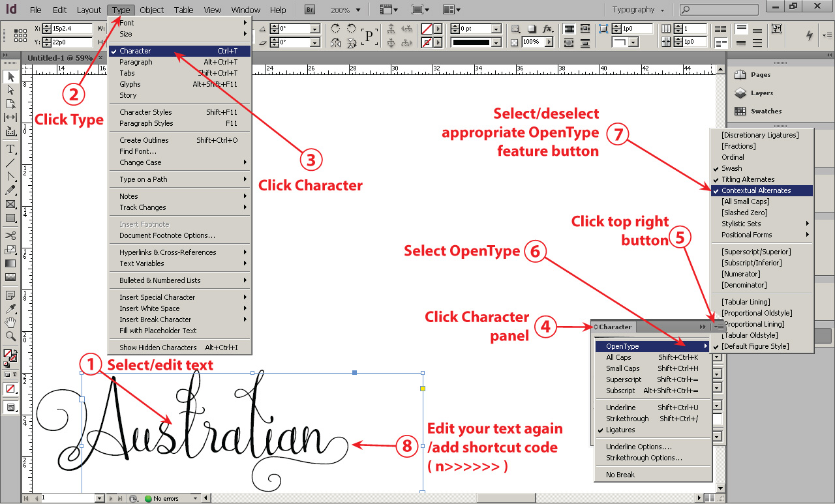The image size is (835, 504).
Task: Click the Rectangle Frame tool
Action: point(10,204)
